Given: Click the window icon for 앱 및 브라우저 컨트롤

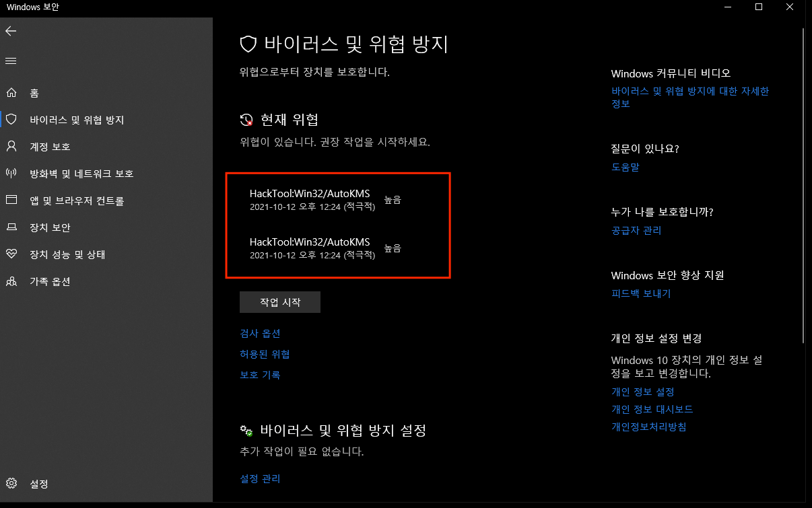Looking at the screenshot, I should 11,201.
